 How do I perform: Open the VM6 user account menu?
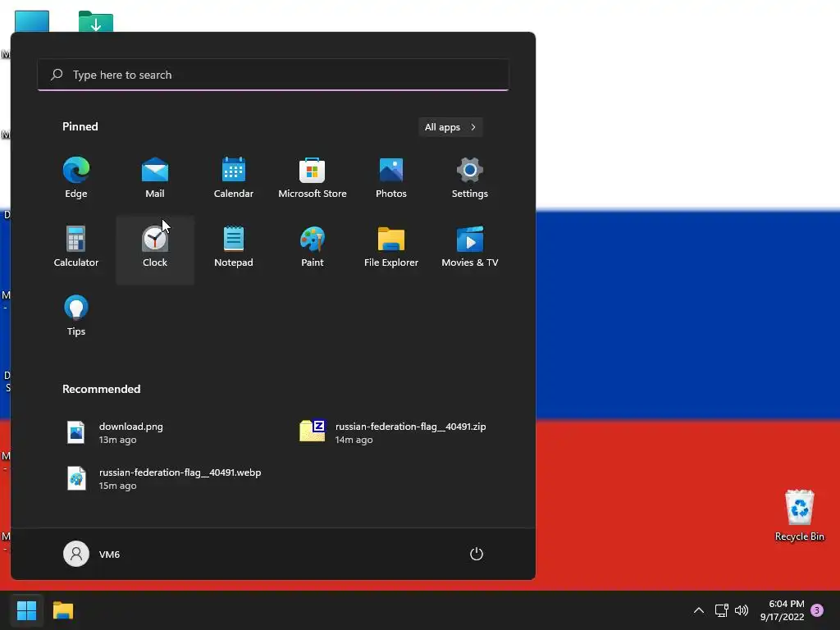[92, 554]
